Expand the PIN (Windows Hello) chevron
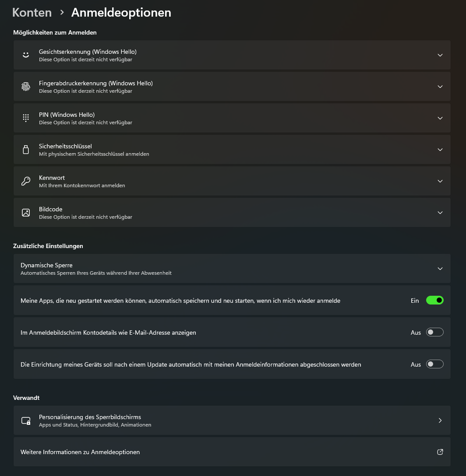The width and height of the screenshot is (466, 476). click(x=440, y=118)
